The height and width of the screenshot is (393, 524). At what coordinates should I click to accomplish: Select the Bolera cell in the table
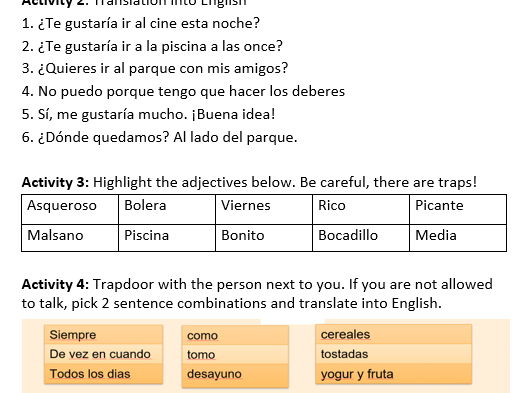(x=167, y=209)
